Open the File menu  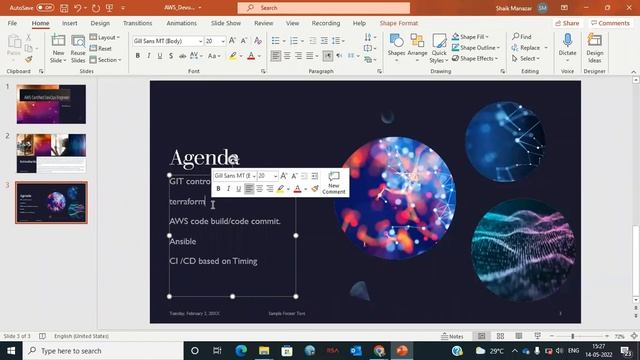click(x=12, y=23)
